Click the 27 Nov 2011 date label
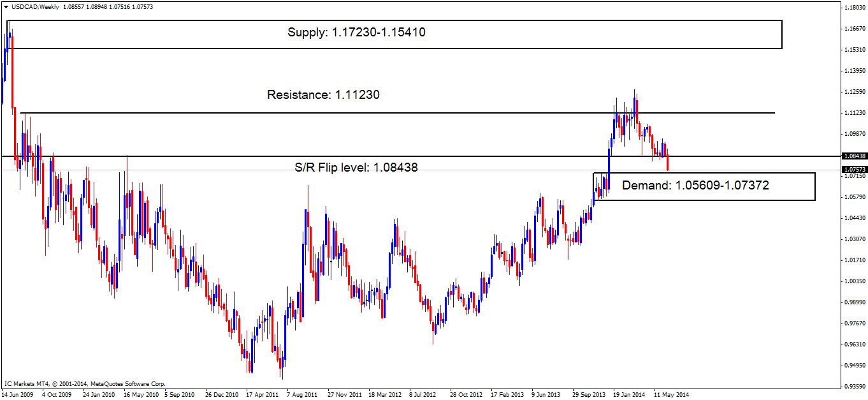Image resolution: width=868 pixels, height=400 pixels. click(x=344, y=395)
